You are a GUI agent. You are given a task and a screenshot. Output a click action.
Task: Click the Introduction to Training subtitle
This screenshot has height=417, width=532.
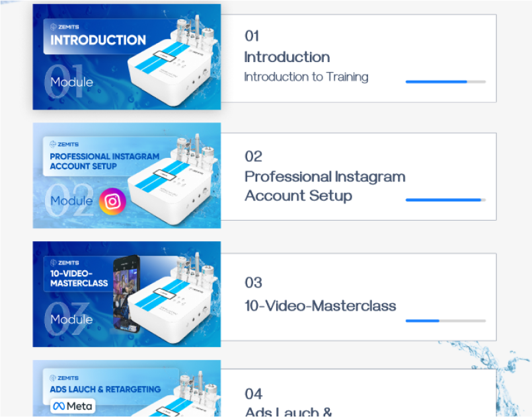307,77
